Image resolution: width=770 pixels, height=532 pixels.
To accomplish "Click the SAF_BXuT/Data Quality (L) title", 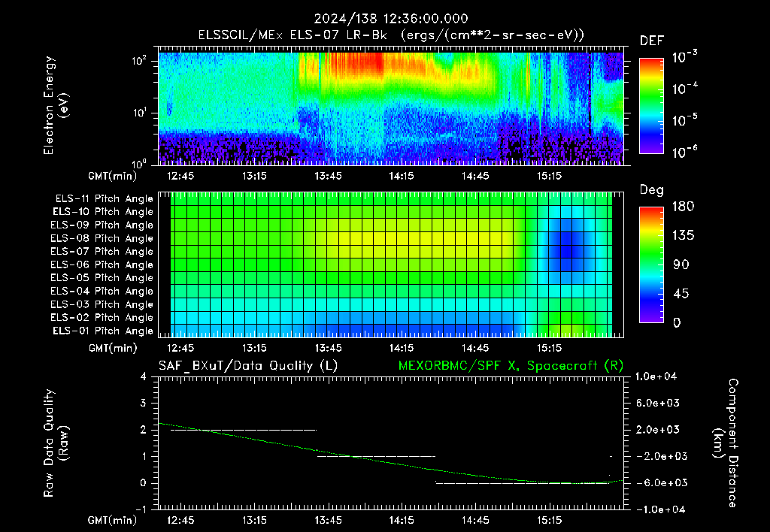I will [248, 366].
